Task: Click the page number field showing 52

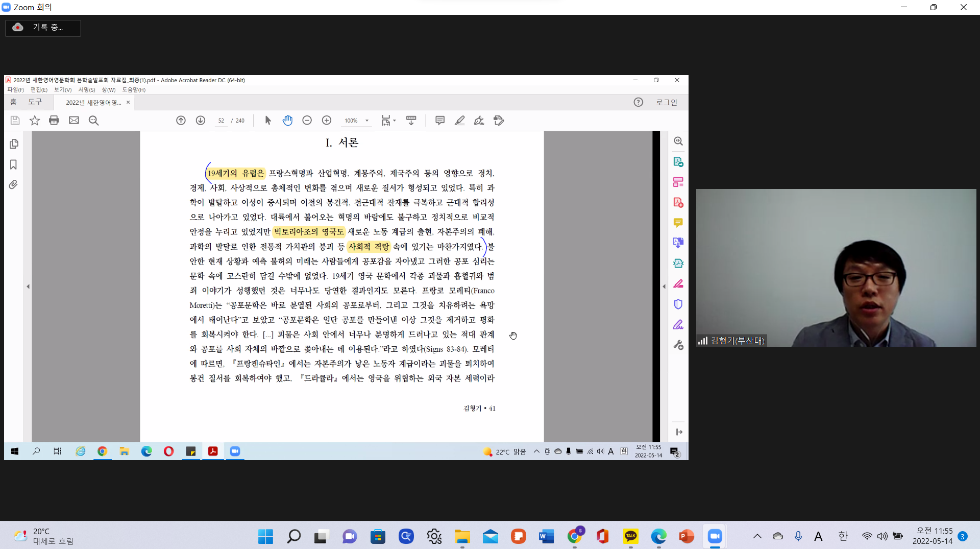Action: pyautogui.click(x=221, y=121)
